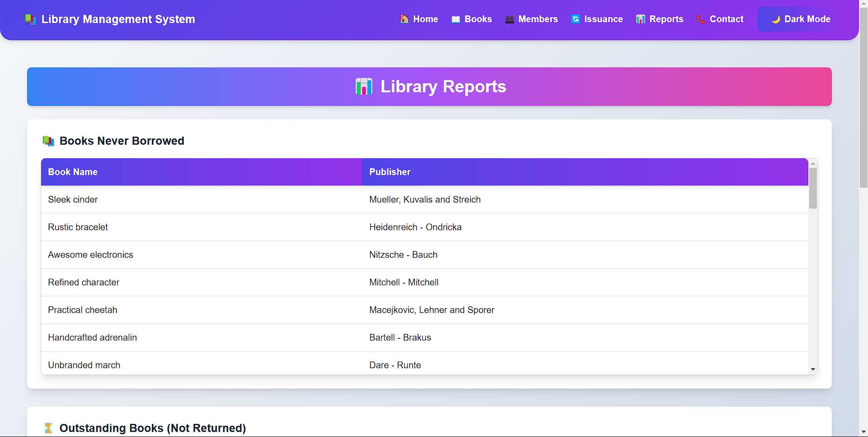Click the refresh arrows icon next to Issuance

575,19
